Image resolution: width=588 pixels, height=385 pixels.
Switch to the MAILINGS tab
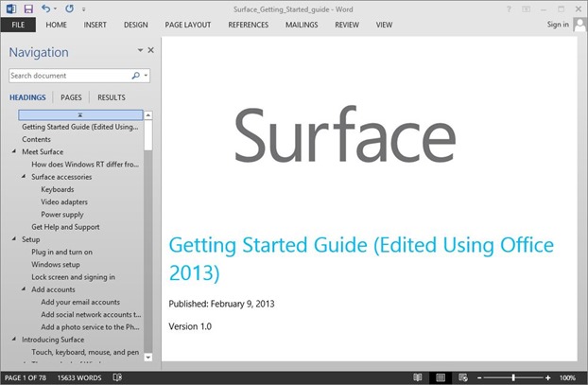tap(302, 25)
